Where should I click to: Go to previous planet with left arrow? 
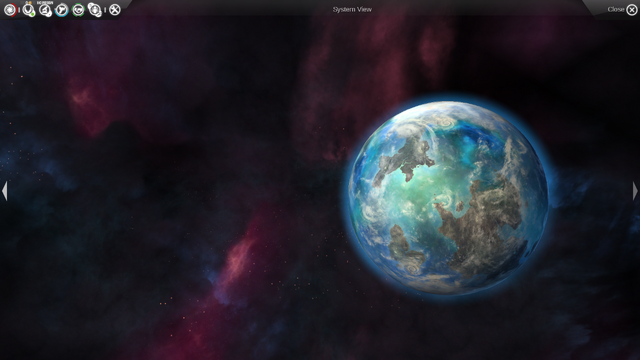[4, 191]
